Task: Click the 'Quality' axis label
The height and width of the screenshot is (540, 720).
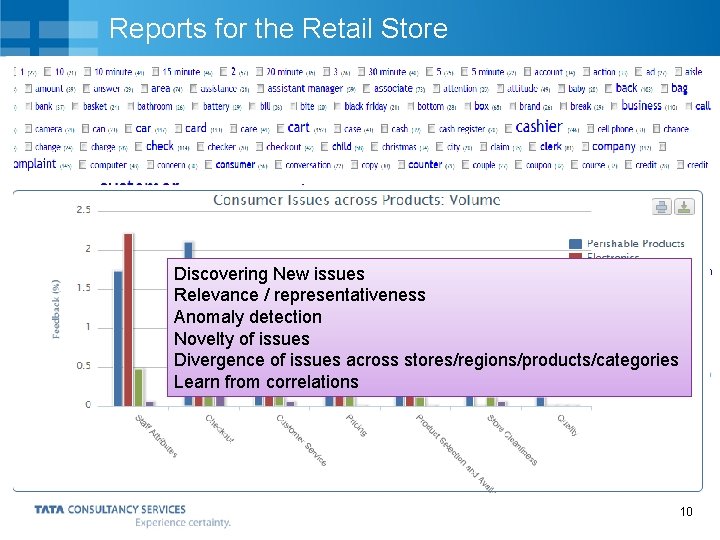Action: [x=567, y=425]
